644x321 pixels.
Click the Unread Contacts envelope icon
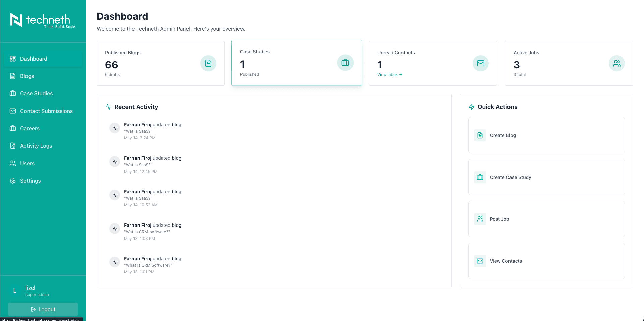tap(481, 63)
